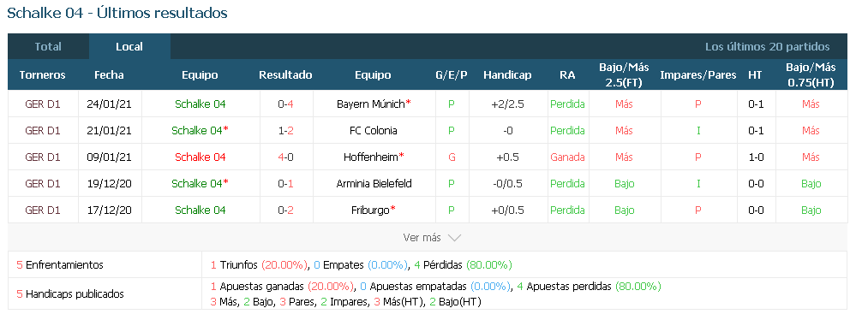Switch to the Total tab
Screen dimensions: 868x320
(48, 47)
